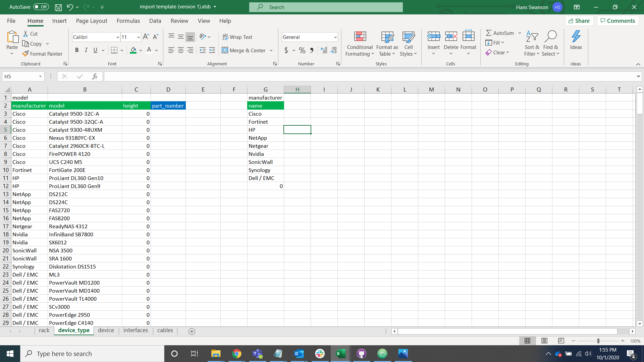Select the rack sheet tab
Screen dimensions: 644x362
point(44,330)
